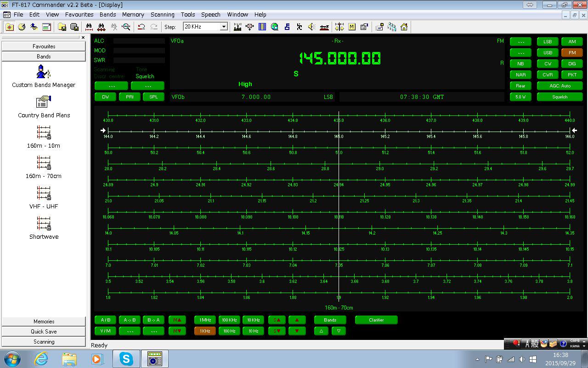Expand the Scanning sidebar section

(44, 342)
